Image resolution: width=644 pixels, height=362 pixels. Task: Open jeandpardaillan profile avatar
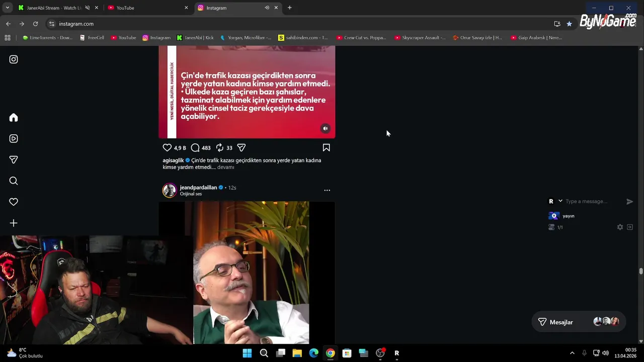(170, 191)
